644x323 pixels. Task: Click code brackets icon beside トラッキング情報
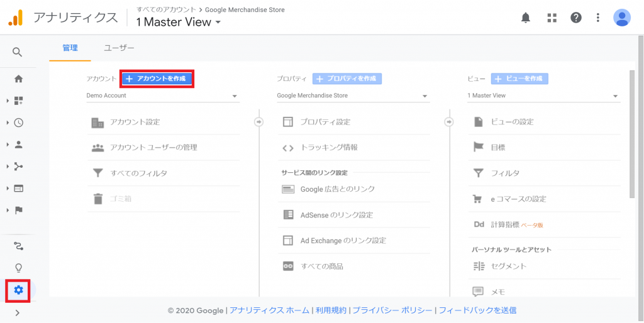(288, 148)
